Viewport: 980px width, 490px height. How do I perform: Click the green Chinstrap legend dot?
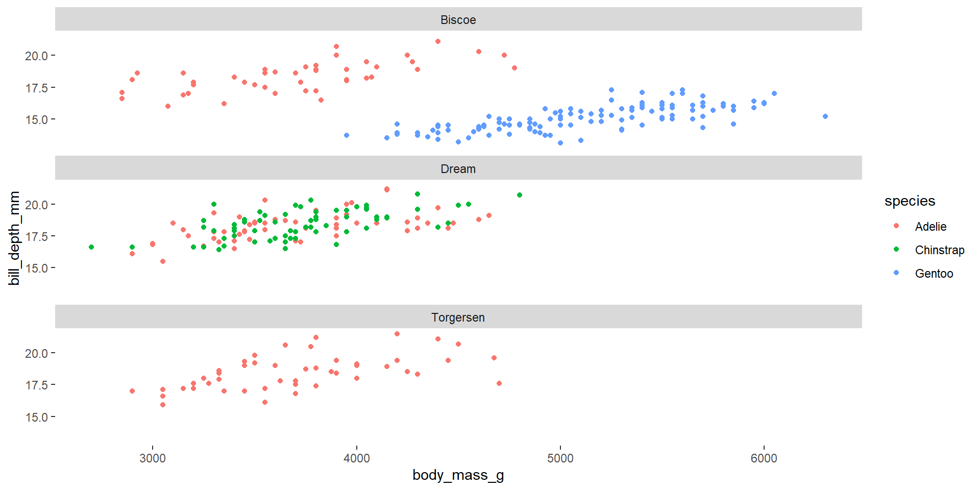[x=896, y=250]
